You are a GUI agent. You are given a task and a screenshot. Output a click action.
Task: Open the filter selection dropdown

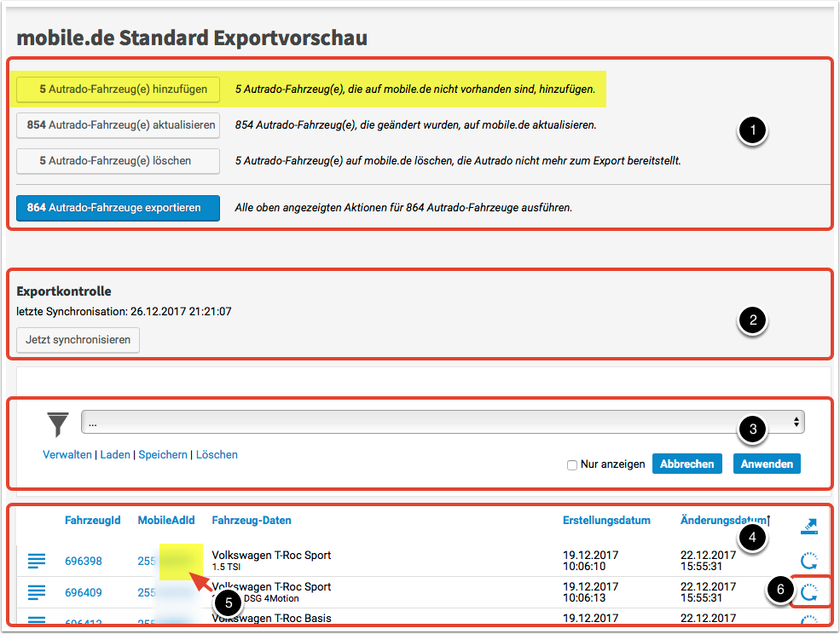pos(443,422)
